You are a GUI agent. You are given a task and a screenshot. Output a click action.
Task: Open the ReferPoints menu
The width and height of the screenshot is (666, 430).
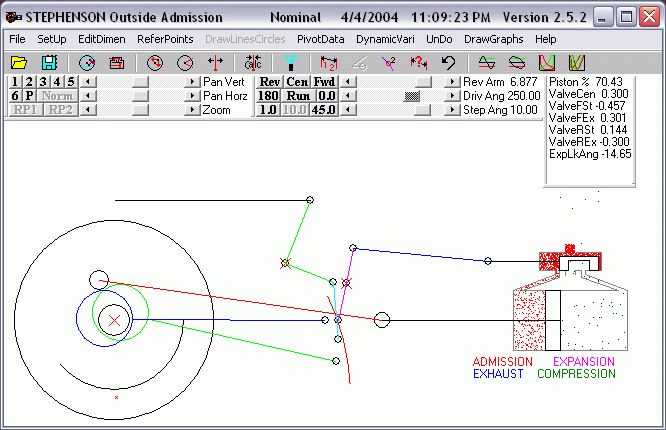point(165,39)
